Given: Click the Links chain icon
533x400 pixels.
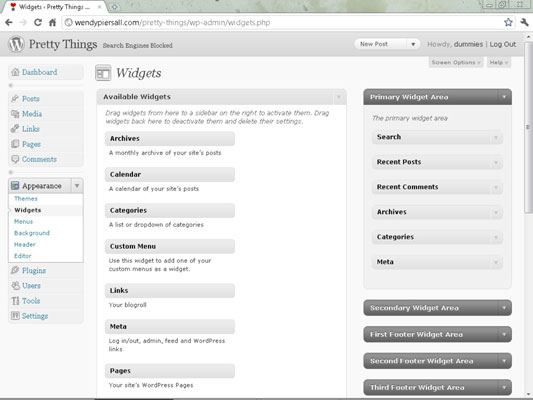Looking at the screenshot, I should (15, 129).
